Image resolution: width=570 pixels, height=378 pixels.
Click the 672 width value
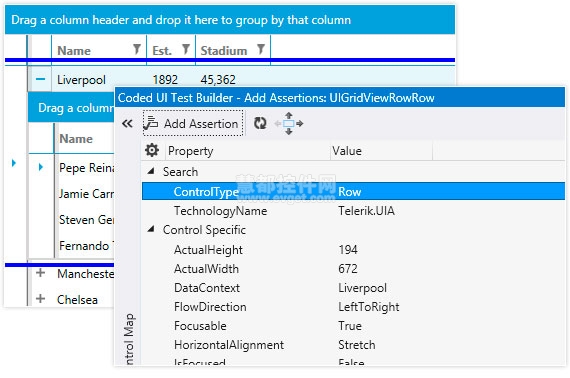coord(348,269)
